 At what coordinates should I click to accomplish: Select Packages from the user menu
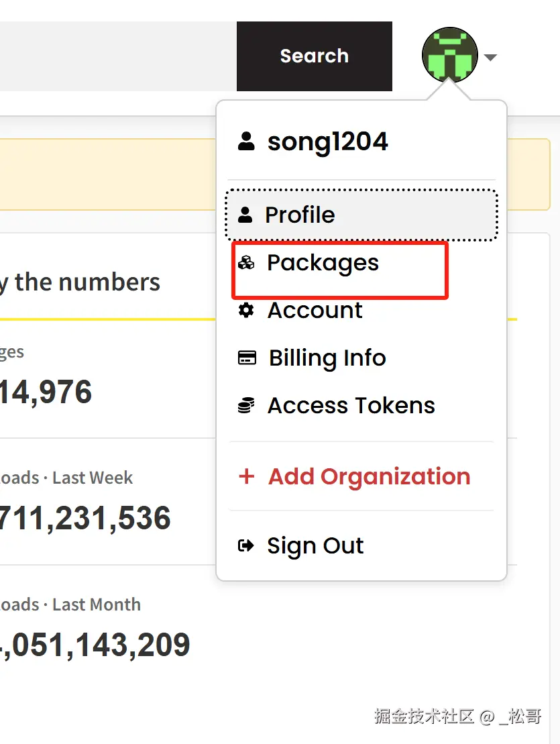(323, 263)
